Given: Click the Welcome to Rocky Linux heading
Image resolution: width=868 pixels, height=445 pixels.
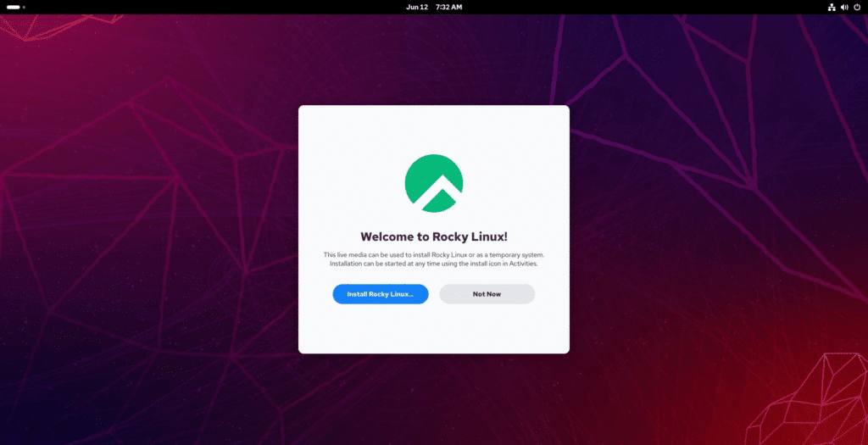Looking at the screenshot, I should 434,237.
